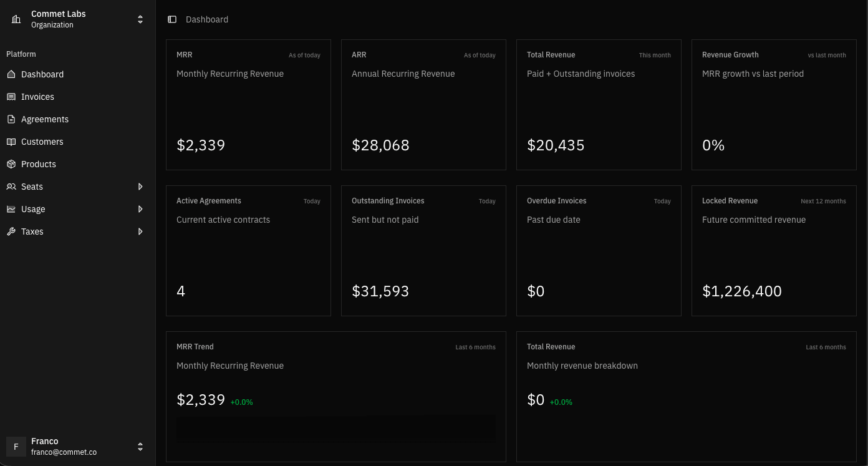Collapse the sidebar with the panel icon
Viewport: 868px width, 466px height.
[x=172, y=19]
